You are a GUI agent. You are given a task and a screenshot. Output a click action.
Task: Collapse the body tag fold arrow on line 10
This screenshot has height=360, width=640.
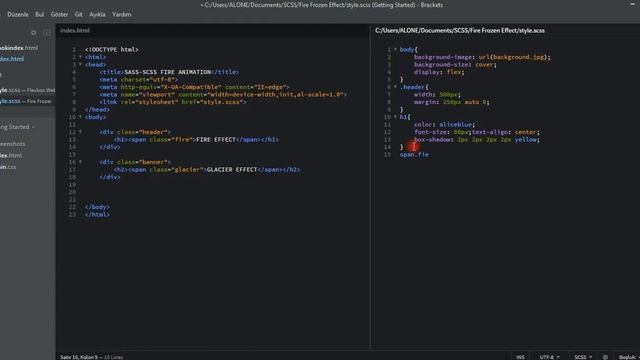(80, 117)
